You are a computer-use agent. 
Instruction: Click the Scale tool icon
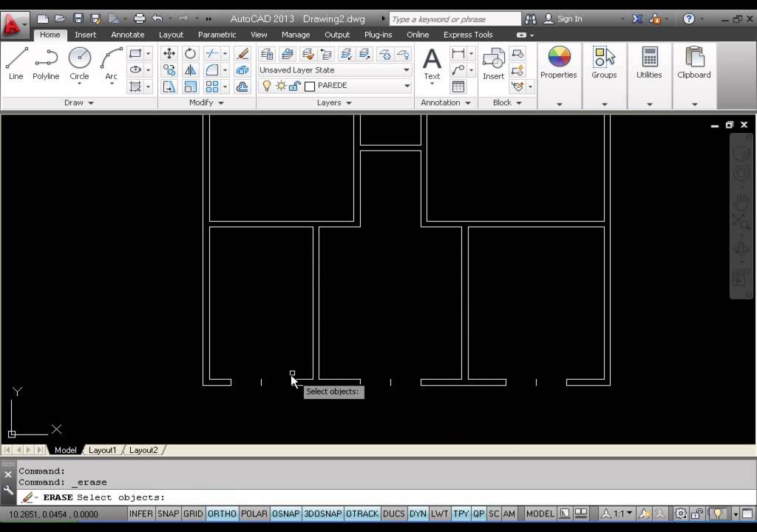coord(190,86)
